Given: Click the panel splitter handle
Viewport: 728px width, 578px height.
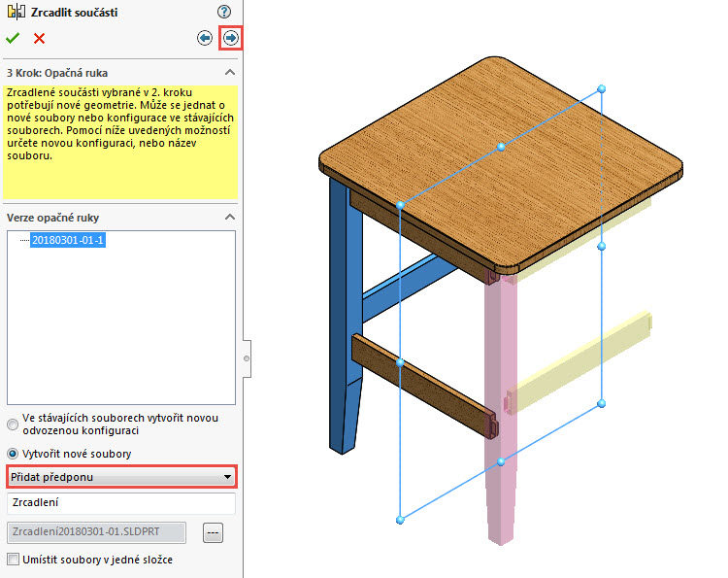Looking at the screenshot, I should (247, 358).
